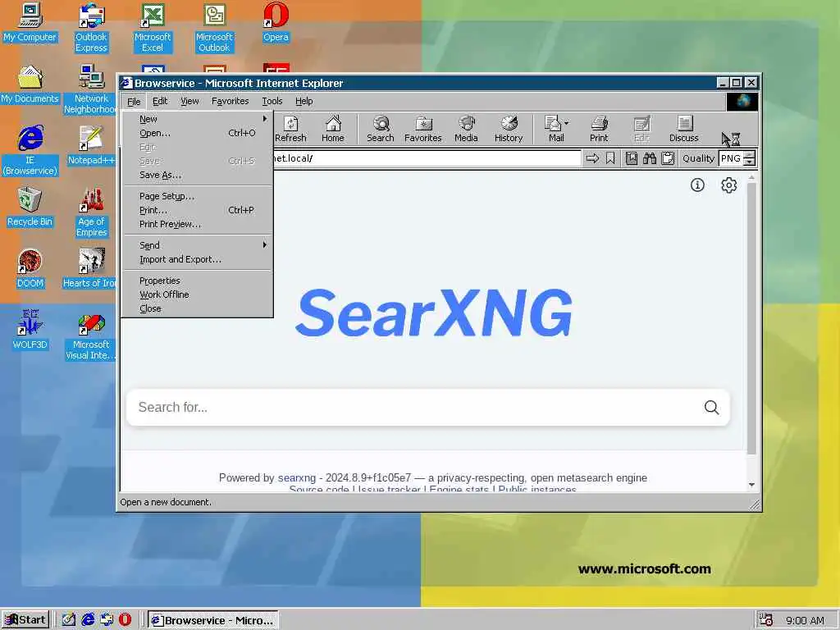Decrease Quality with spinner down arrow
Image resolution: width=840 pixels, height=630 pixels.
point(750,162)
